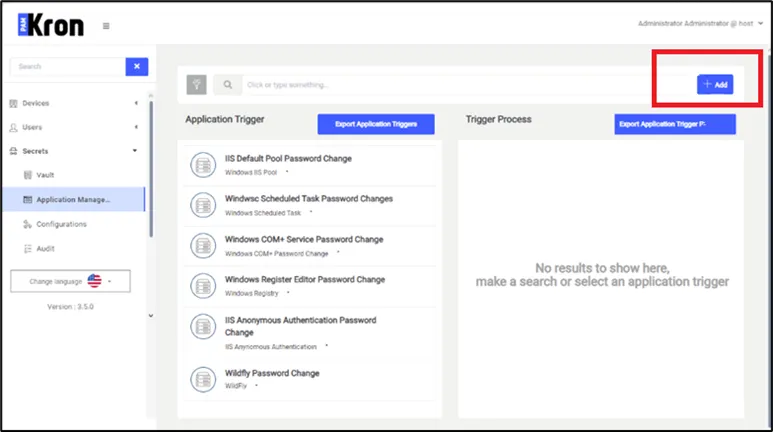The image size is (773, 432).
Task: Click the Configurations gears icon
Action: click(28, 224)
